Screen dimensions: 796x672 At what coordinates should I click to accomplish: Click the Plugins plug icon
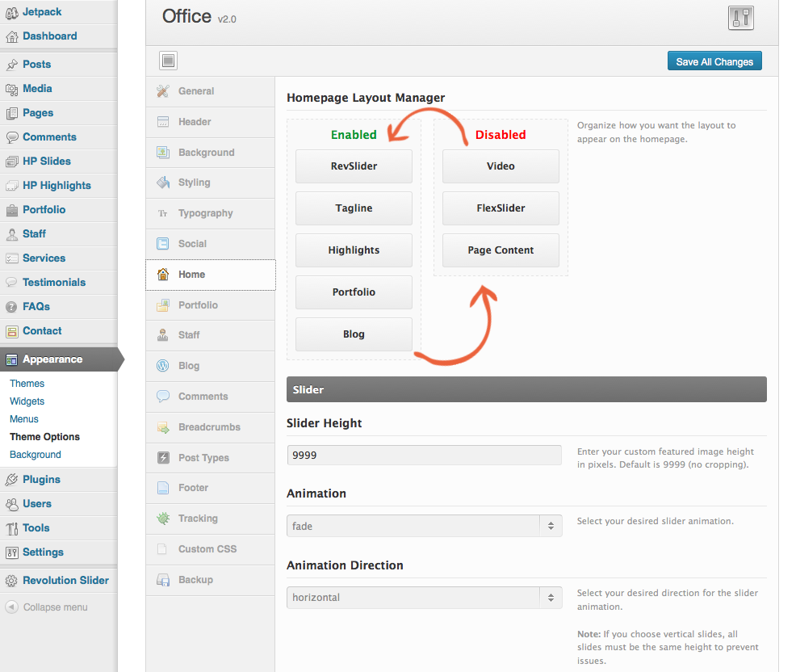click(x=11, y=480)
